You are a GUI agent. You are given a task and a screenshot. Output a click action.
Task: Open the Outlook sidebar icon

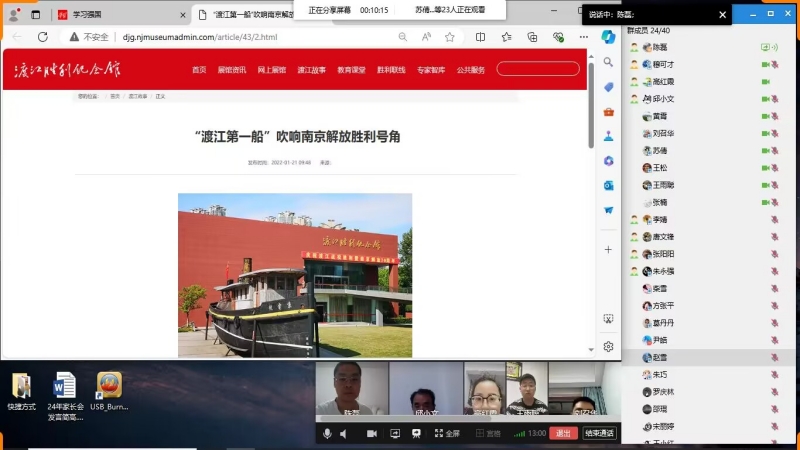(608, 186)
